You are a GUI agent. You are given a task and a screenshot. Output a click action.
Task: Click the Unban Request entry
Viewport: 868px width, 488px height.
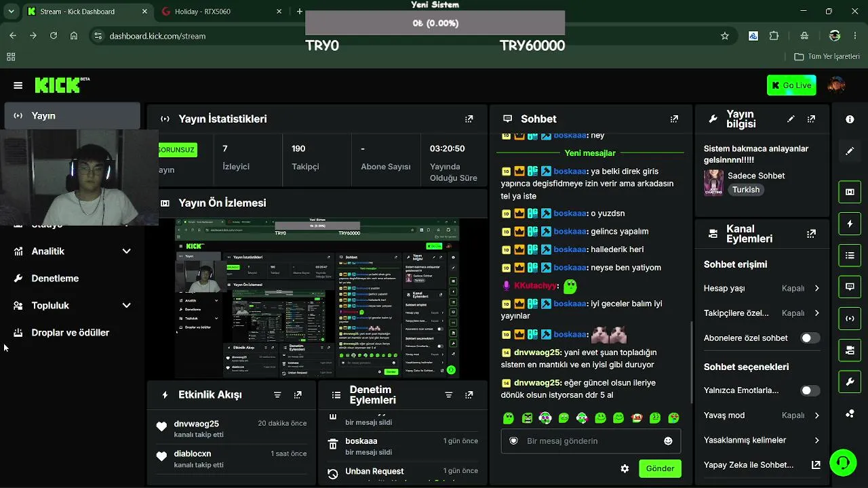coord(374,471)
